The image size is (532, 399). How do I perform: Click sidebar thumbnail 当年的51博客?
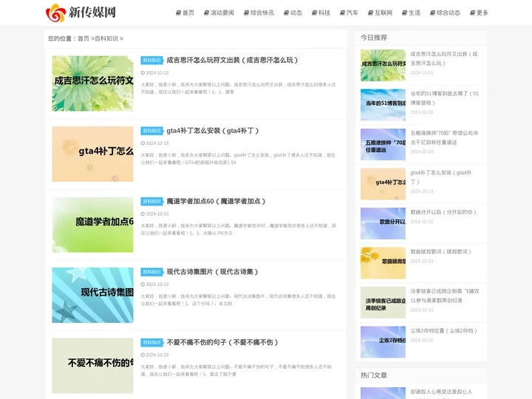point(383,105)
